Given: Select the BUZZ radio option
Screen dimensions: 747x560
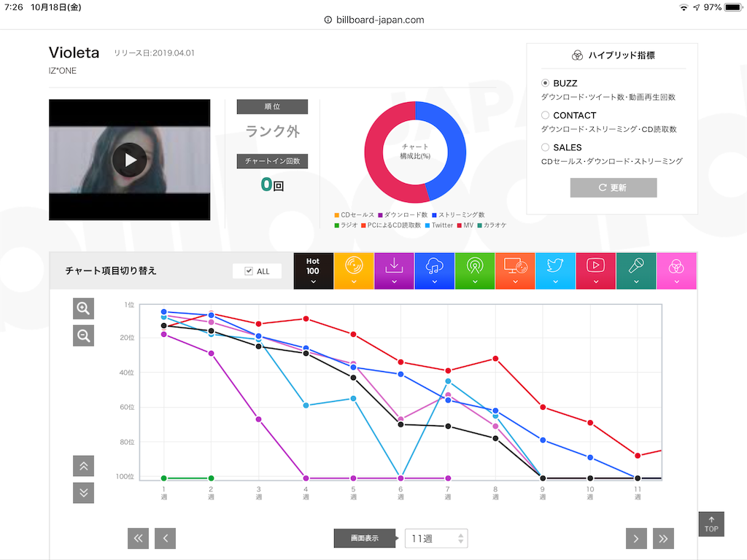Looking at the screenshot, I should coord(545,83).
